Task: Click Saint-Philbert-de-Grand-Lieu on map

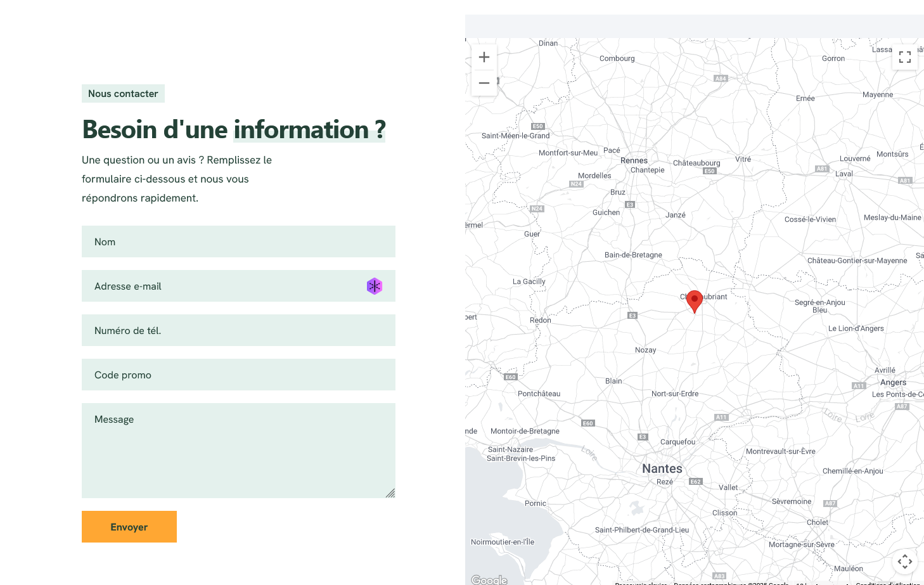Action: tap(642, 530)
